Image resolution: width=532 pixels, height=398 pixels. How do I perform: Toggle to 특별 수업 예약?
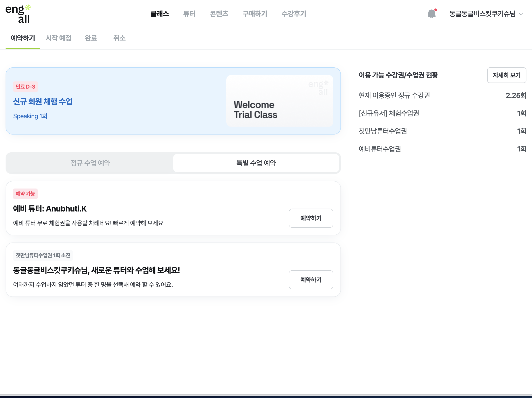pyautogui.click(x=256, y=163)
